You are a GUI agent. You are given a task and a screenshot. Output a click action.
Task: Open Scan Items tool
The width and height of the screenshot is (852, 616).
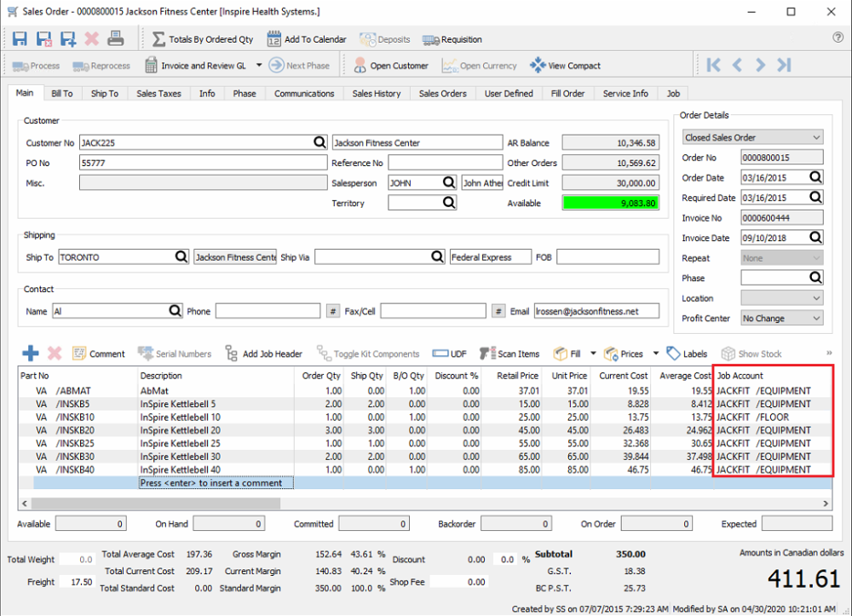click(x=509, y=354)
